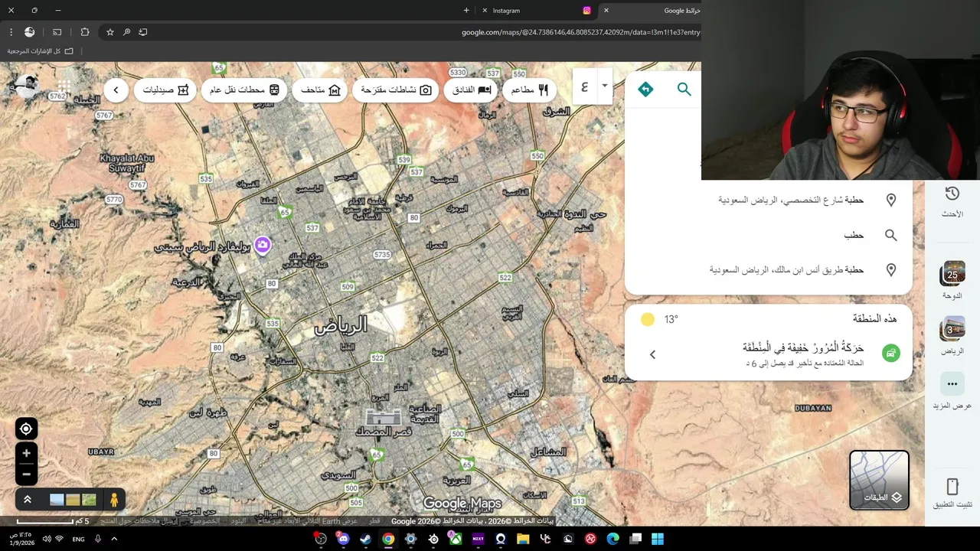980x551 pixels.
Task: Expand the traffic info card chevron
Action: [652, 354]
